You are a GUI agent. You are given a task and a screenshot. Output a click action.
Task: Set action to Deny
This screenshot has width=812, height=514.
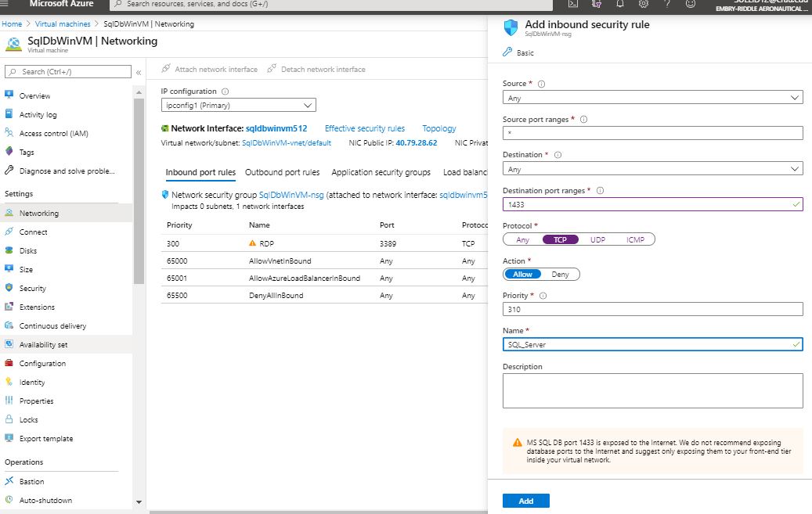click(x=561, y=275)
